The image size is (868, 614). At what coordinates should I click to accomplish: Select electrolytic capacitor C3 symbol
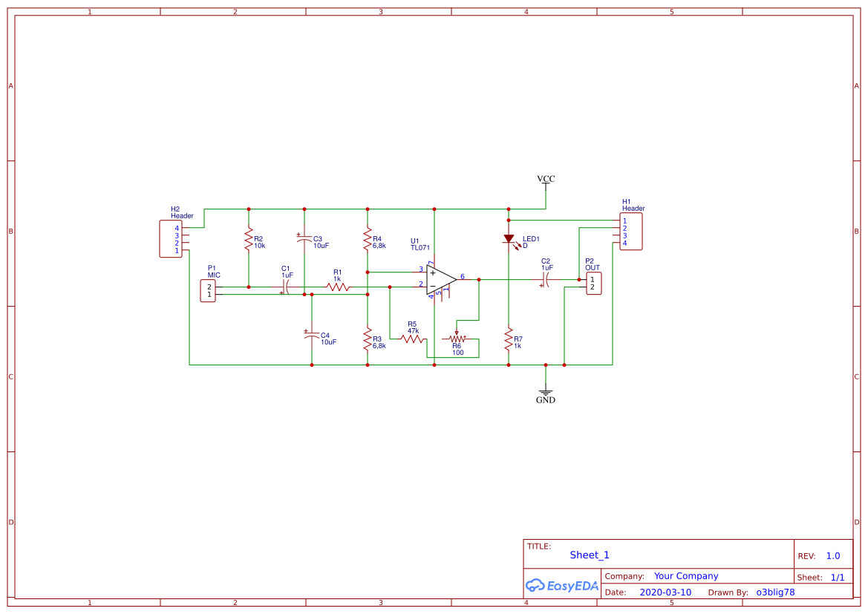point(304,239)
